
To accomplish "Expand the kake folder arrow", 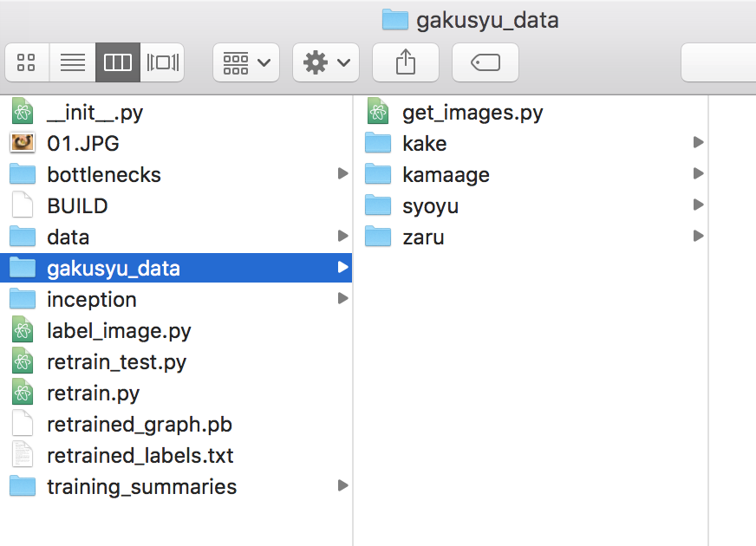I will tap(698, 143).
